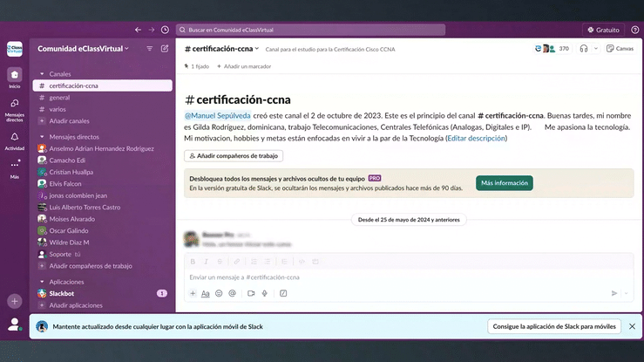
Task: Click the Más información button
Action: tap(505, 183)
